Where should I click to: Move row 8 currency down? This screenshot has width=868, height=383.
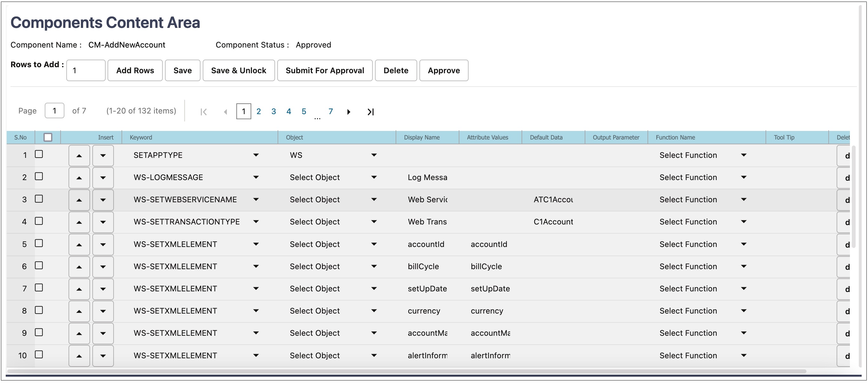click(103, 312)
